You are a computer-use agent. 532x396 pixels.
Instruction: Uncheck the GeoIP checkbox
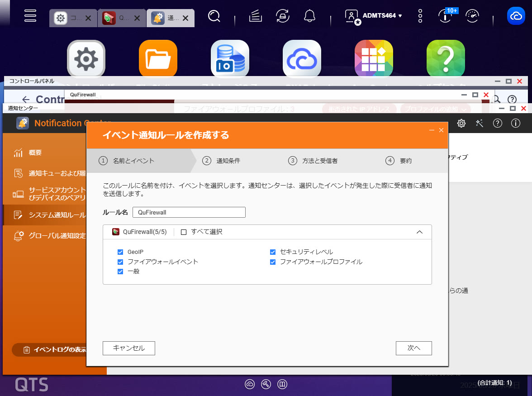(120, 252)
